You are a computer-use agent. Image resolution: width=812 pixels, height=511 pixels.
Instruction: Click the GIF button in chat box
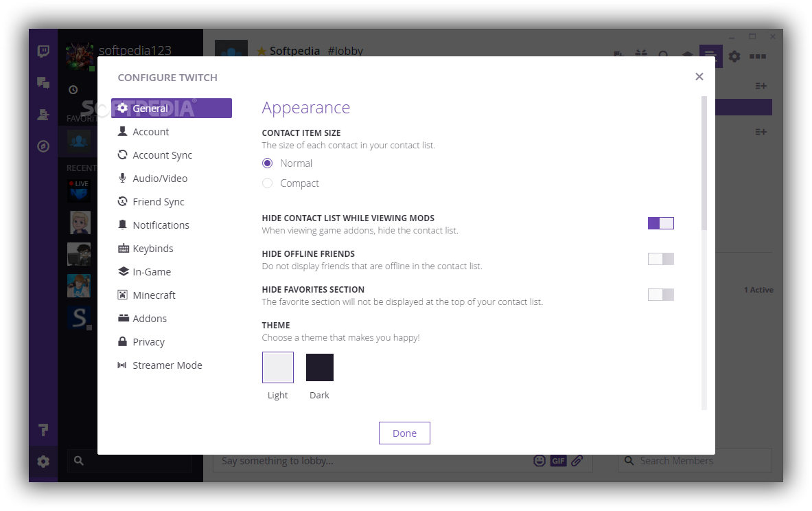(558, 461)
